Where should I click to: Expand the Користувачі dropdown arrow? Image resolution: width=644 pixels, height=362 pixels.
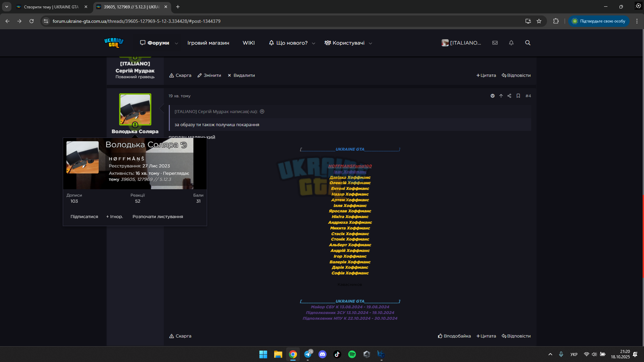370,43
